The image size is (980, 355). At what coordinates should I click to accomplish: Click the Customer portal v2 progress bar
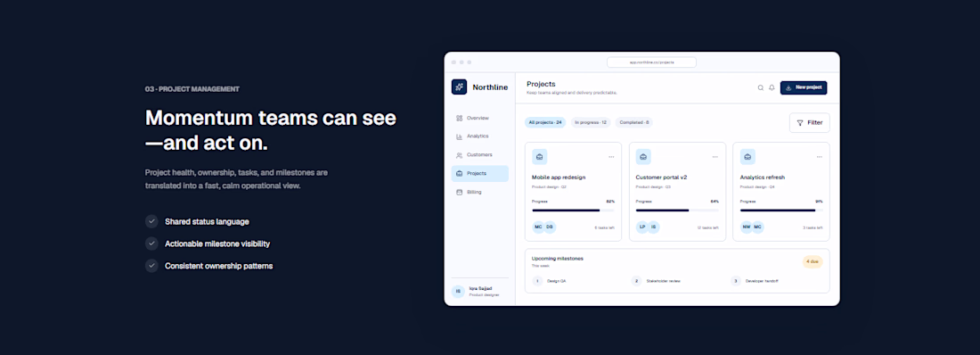coord(677,211)
